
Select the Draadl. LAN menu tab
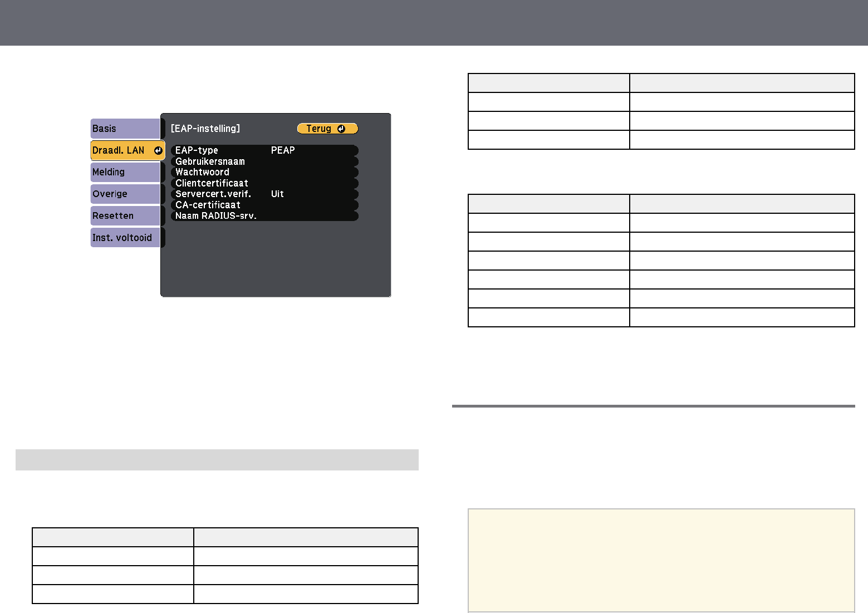click(127, 150)
